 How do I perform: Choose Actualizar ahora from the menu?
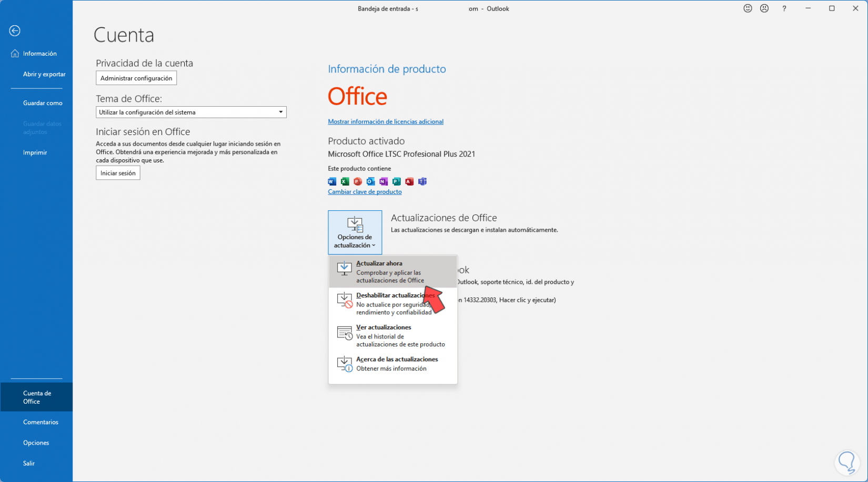click(393, 272)
